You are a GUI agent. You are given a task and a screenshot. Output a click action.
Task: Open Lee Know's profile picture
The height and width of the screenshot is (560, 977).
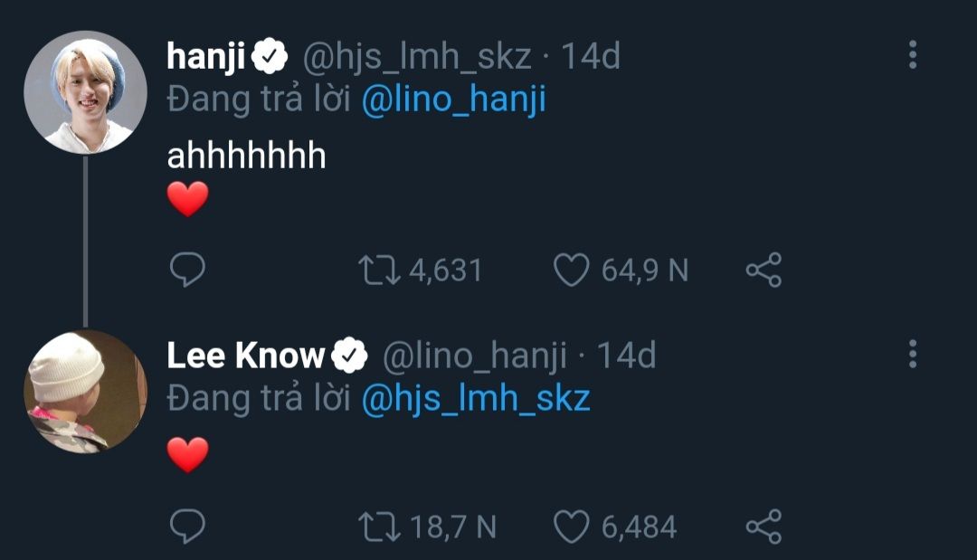click(x=85, y=391)
